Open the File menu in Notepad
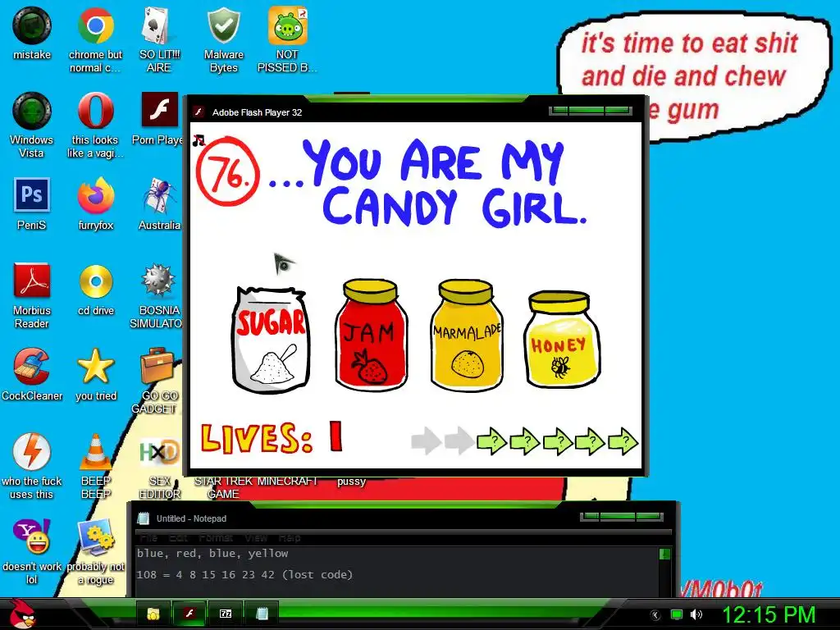This screenshot has height=630, width=840. (148, 537)
